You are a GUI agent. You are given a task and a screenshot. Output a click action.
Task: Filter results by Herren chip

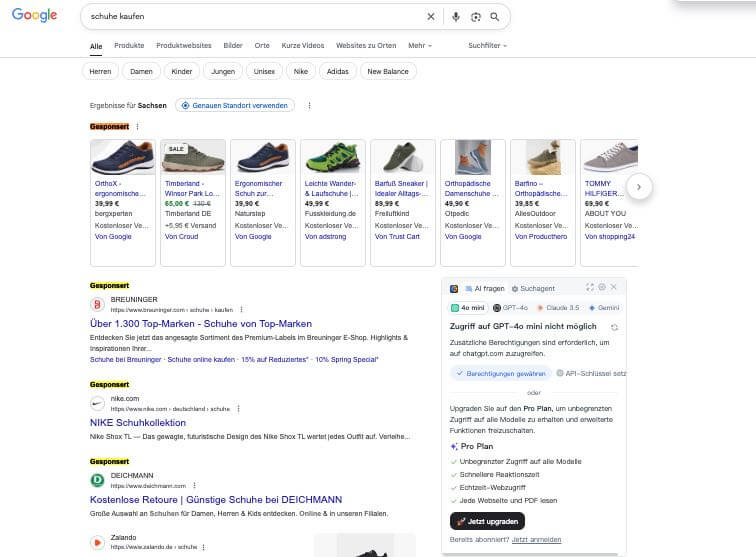(100, 71)
